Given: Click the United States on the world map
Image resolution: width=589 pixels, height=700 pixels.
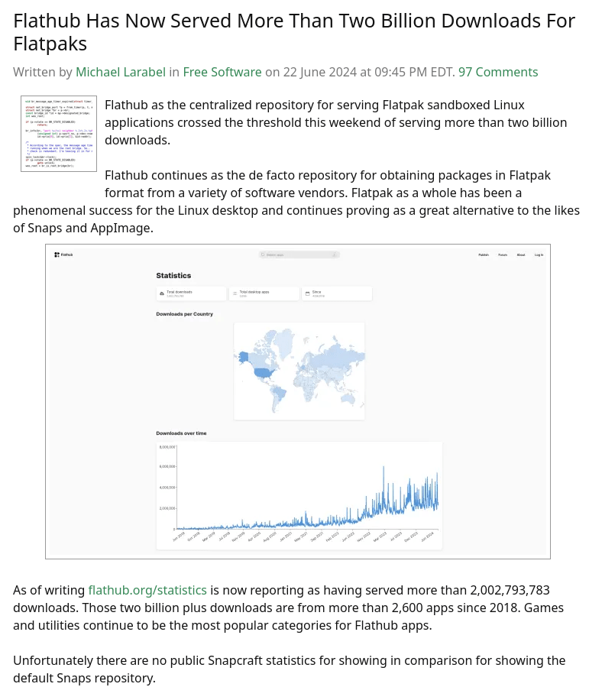Looking at the screenshot, I should coord(264,372).
